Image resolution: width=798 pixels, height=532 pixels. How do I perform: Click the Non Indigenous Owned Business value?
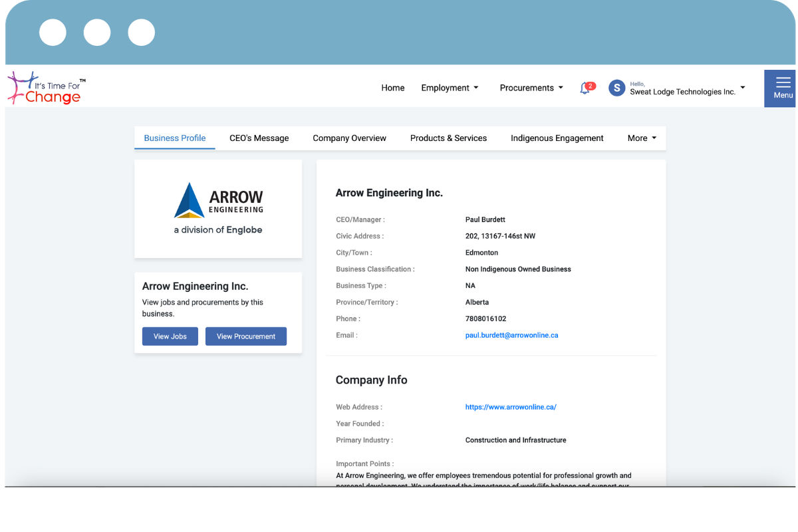point(518,269)
